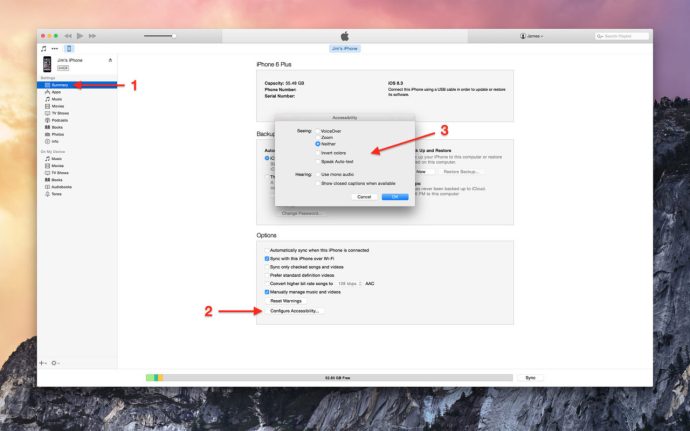The height and width of the screenshot is (431, 690).
Task: Click the Restore Backup button
Action: (x=461, y=172)
